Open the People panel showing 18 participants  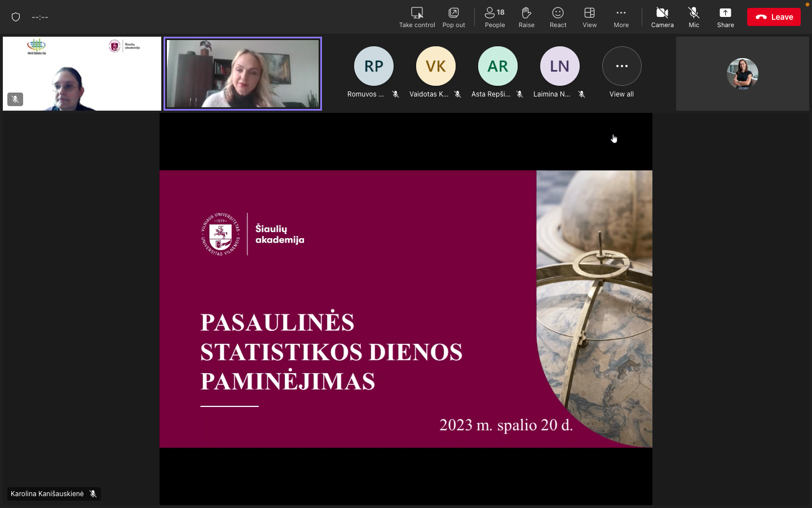pyautogui.click(x=495, y=17)
